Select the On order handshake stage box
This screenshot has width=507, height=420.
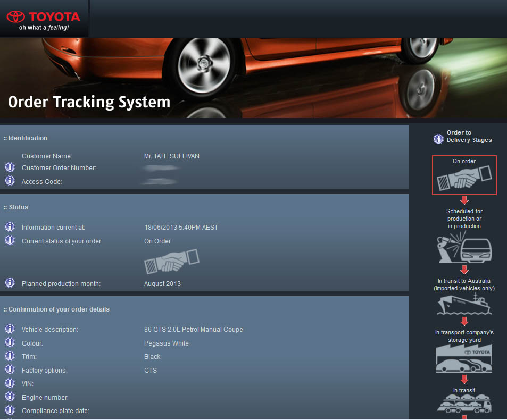click(x=464, y=175)
